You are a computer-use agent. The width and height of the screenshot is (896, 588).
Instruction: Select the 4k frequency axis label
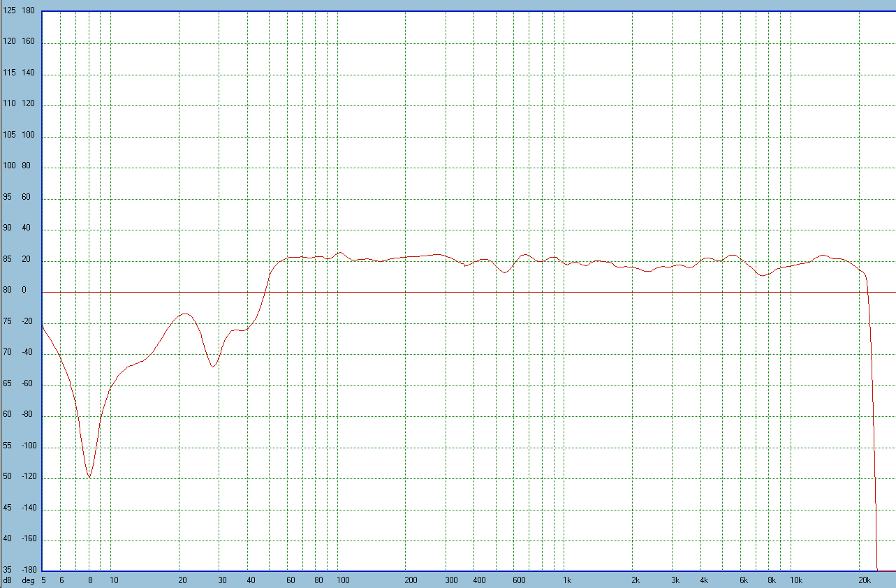(704, 580)
